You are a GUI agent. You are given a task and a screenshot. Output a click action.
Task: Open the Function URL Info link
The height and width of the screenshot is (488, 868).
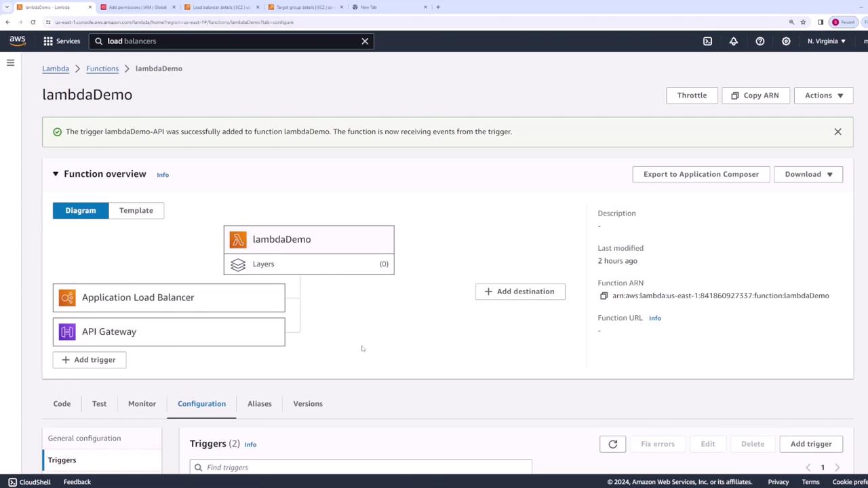[655, 318]
